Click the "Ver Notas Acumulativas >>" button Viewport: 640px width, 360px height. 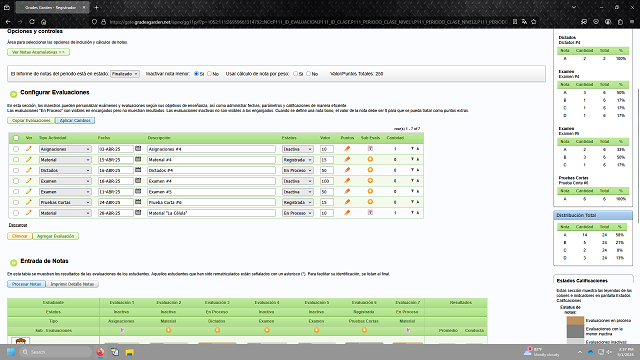click(x=38, y=52)
